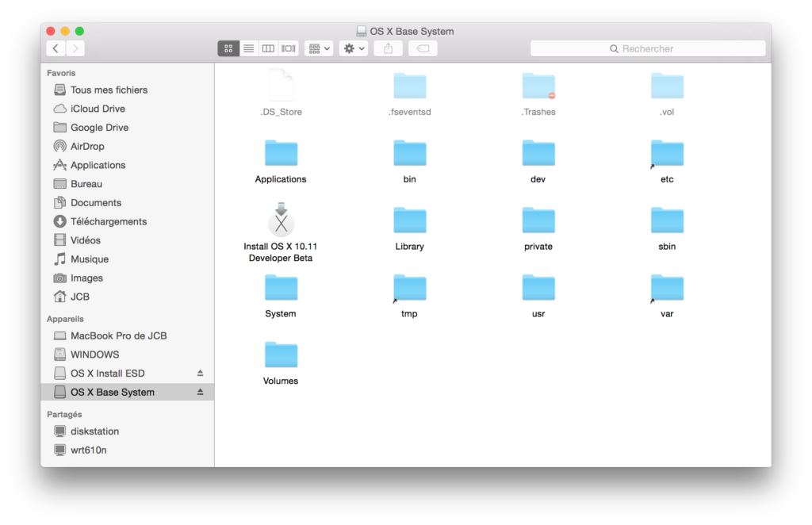Click the Rechercher search field

648,48
